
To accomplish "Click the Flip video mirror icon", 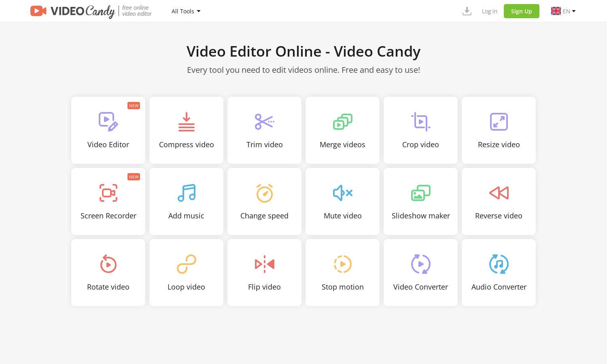I will (x=265, y=264).
